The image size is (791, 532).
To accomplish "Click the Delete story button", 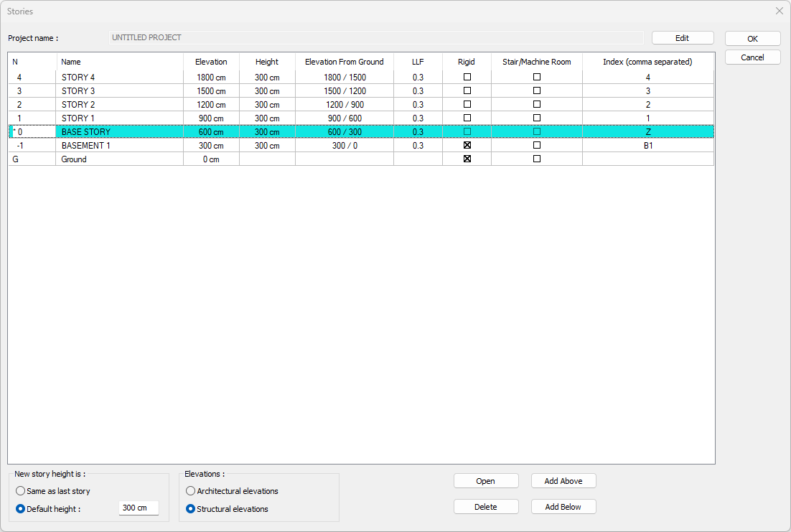I will coord(485,507).
